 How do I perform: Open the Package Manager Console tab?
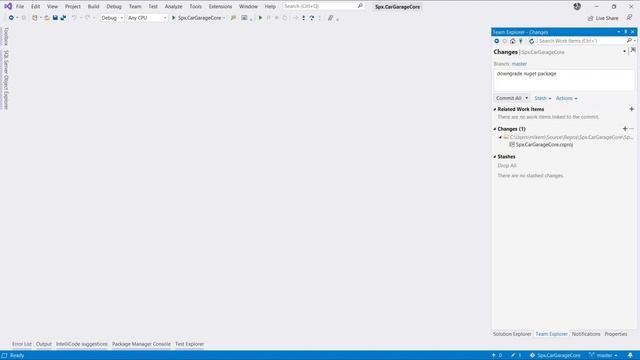141,344
